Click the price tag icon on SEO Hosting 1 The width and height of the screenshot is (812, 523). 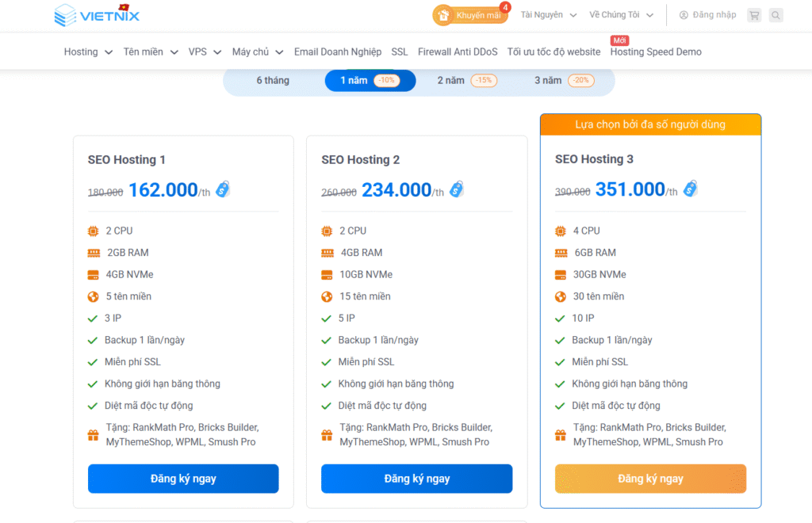point(223,189)
